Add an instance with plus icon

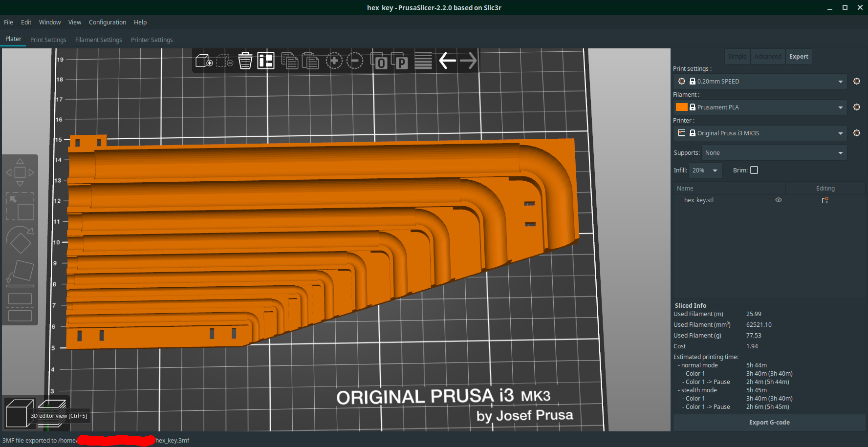334,61
